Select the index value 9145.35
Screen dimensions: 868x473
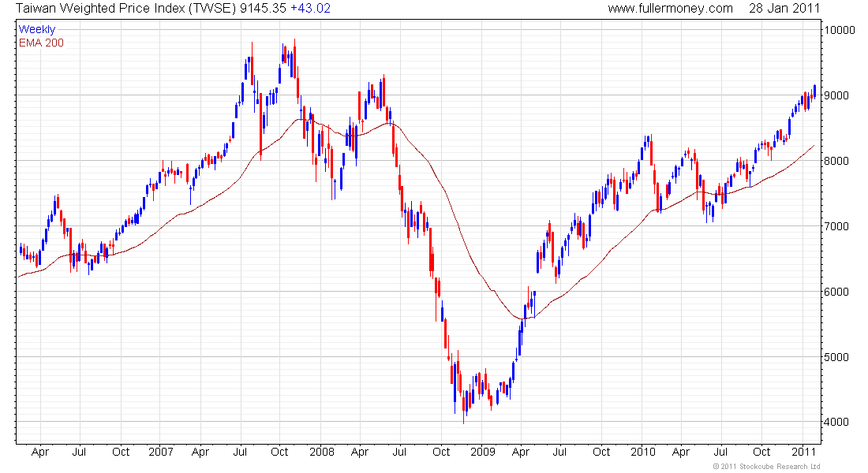click(264, 9)
